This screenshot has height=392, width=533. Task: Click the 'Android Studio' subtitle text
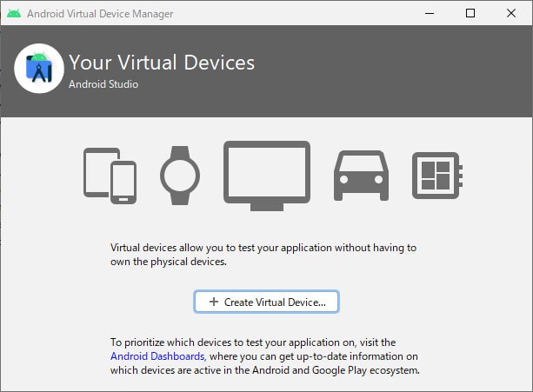103,84
